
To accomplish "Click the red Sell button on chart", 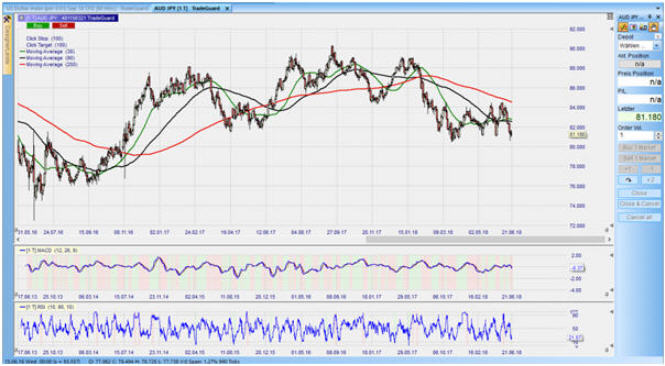I will click(63, 26).
